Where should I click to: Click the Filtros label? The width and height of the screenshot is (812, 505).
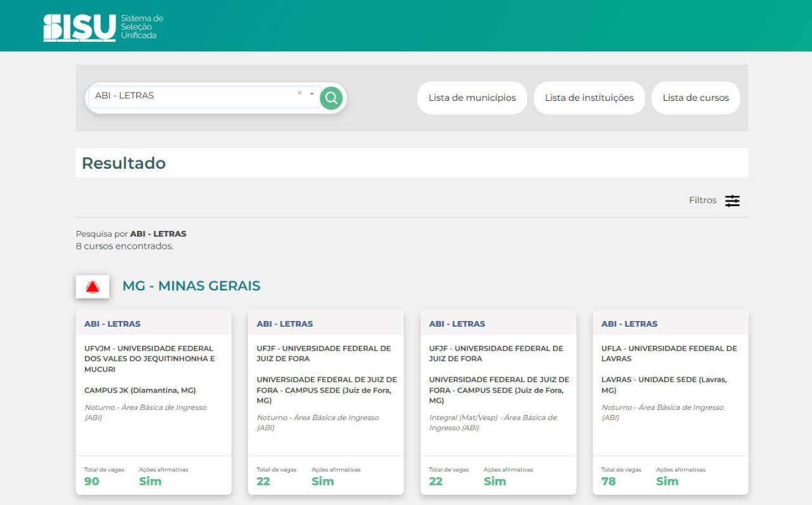[x=703, y=200]
